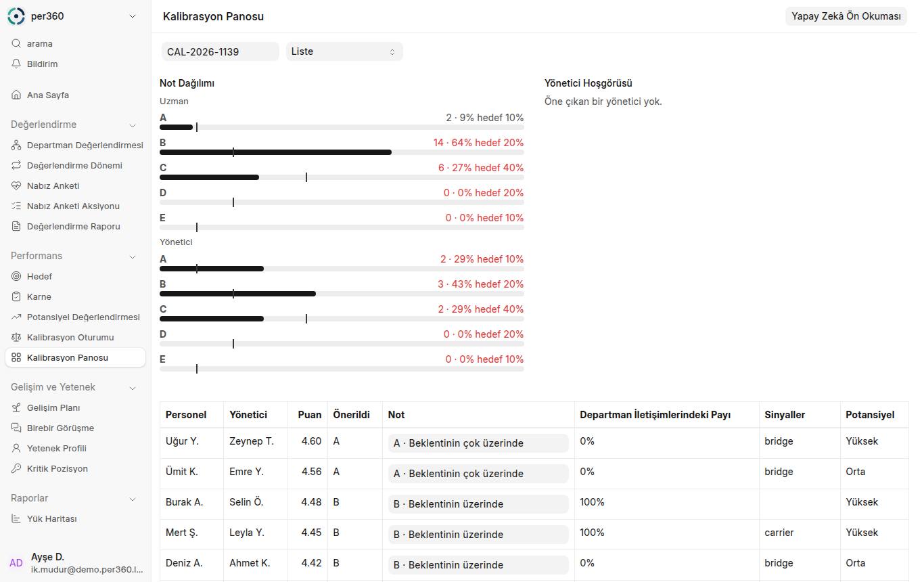The image size is (924, 582).
Task: Click the Yük Haritası chart icon
Action: pos(16,518)
